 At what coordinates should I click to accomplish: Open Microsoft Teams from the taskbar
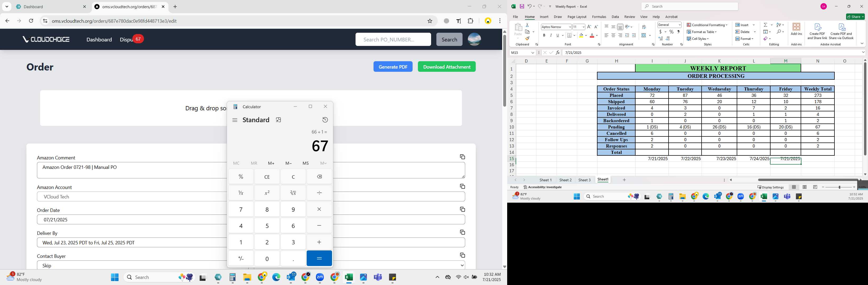[x=378, y=277]
